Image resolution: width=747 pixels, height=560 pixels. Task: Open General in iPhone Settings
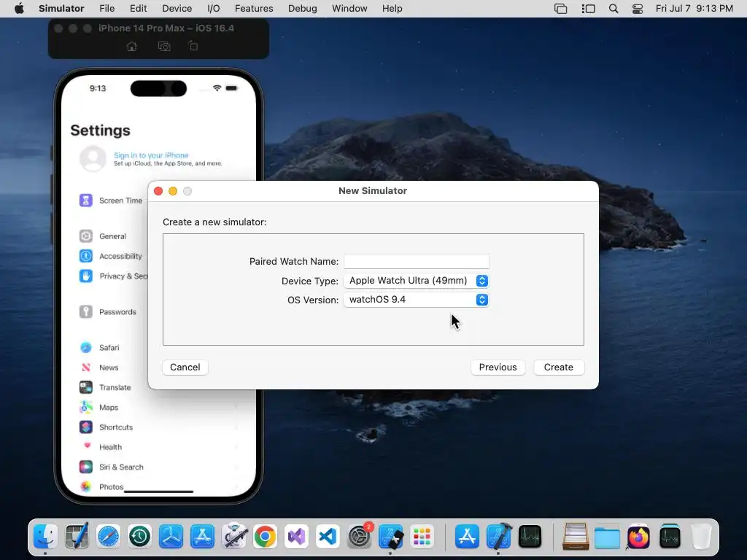point(113,236)
